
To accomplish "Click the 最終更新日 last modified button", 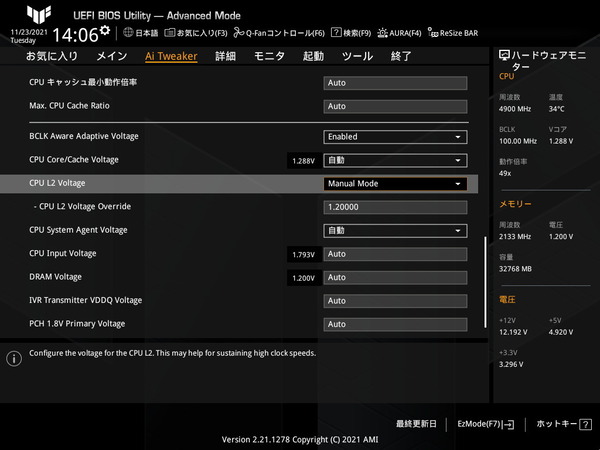I will click(416, 424).
